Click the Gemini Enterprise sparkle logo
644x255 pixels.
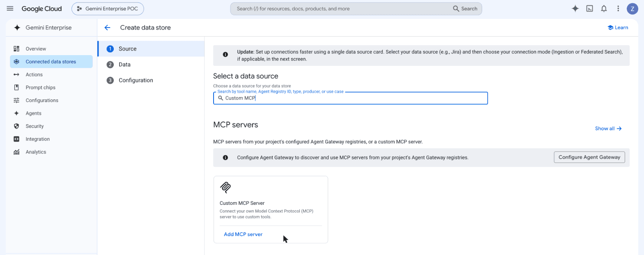17,28
